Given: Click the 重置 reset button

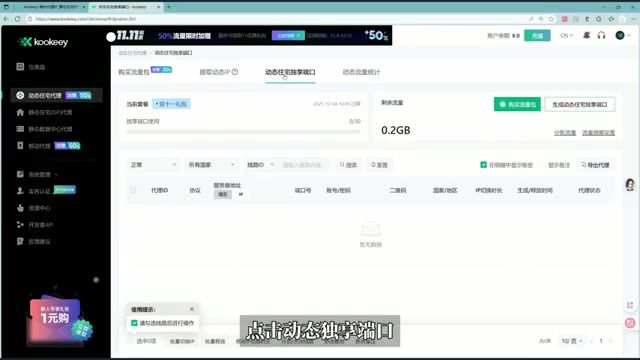Looking at the screenshot, I should [379, 165].
